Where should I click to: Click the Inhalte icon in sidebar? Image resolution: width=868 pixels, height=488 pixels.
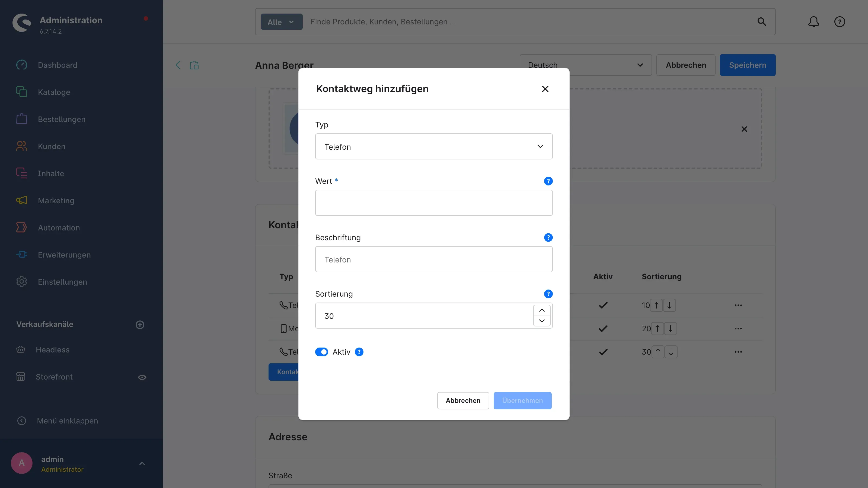(22, 173)
